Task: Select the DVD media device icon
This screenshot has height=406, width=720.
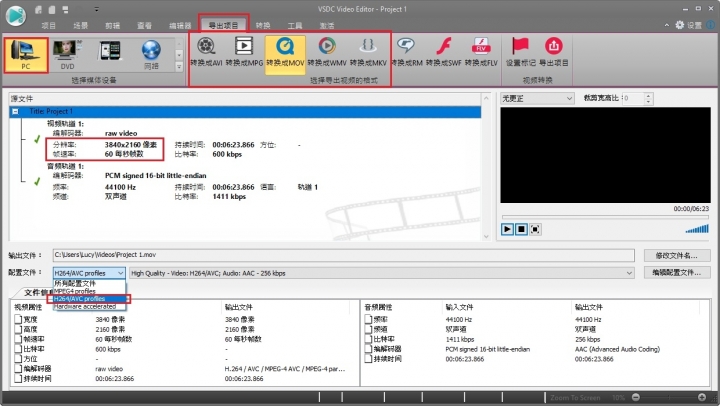Action: (68, 55)
